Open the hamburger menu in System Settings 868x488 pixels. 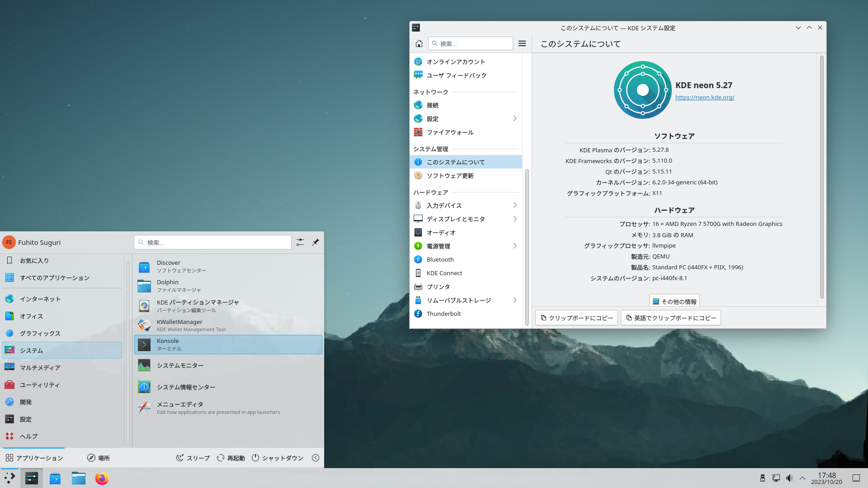point(522,43)
